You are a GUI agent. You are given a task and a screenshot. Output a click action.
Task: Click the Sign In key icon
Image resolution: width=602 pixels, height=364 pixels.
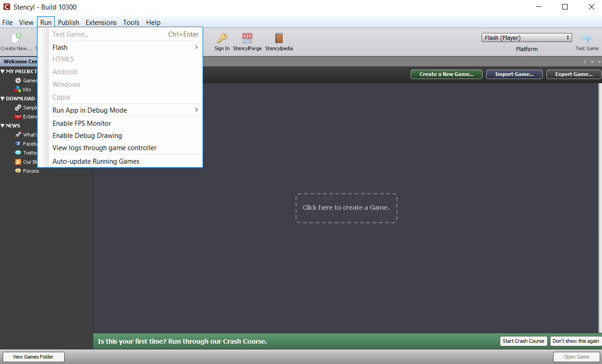pos(222,38)
